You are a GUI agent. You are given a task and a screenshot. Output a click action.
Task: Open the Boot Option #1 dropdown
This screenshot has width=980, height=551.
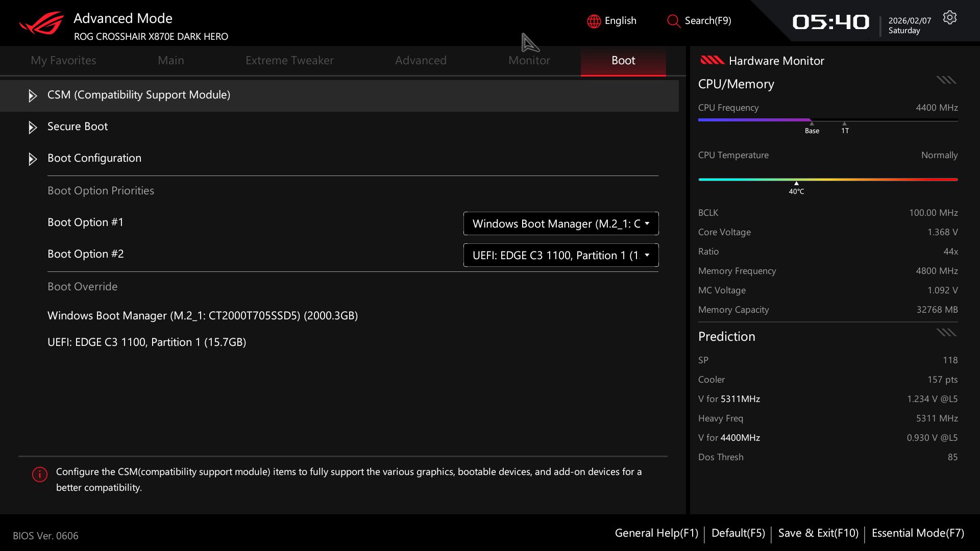pos(560,223)
